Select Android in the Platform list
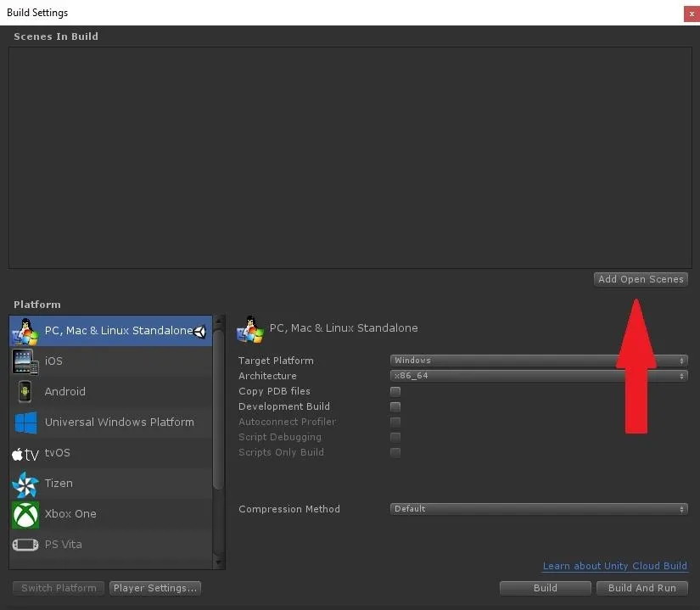Screen dimensions: 700x610 110,392
